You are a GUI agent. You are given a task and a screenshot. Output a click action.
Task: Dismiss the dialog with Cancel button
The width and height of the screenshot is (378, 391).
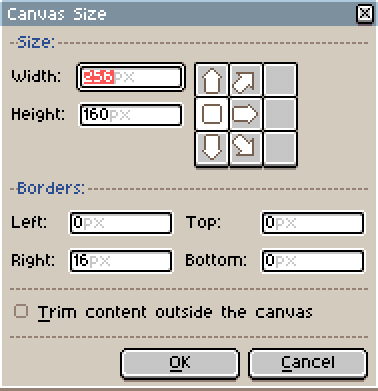pos(308,363)
